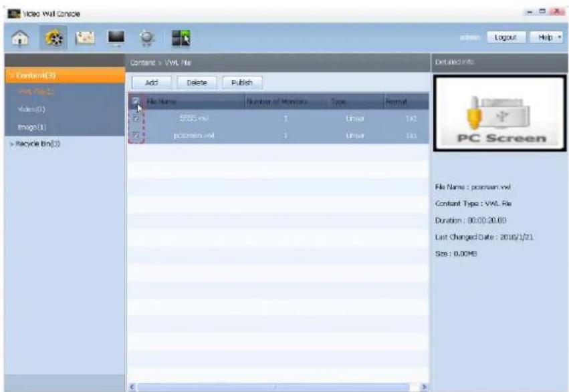Toggle the select-all checkbox in table header
This screenshot has height=392, width=569.
click(136, 101)
